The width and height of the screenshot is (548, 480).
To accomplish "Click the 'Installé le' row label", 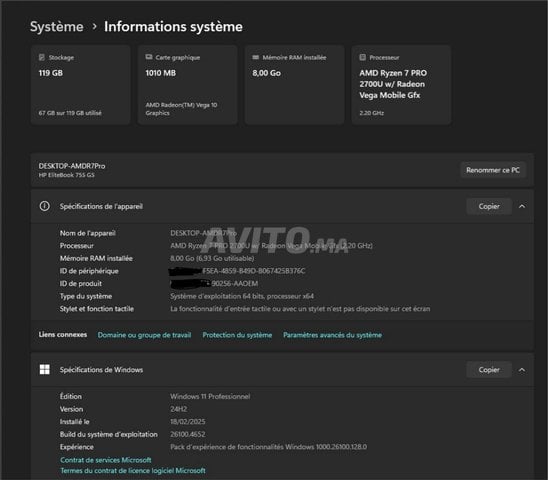I will coord(74,422).
